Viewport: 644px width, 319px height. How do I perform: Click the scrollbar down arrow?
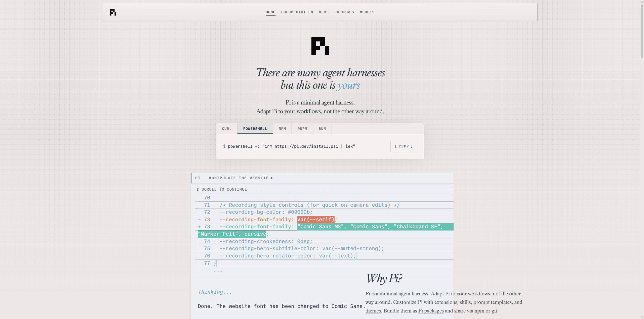pyautogui.click(x=642, y=317)
